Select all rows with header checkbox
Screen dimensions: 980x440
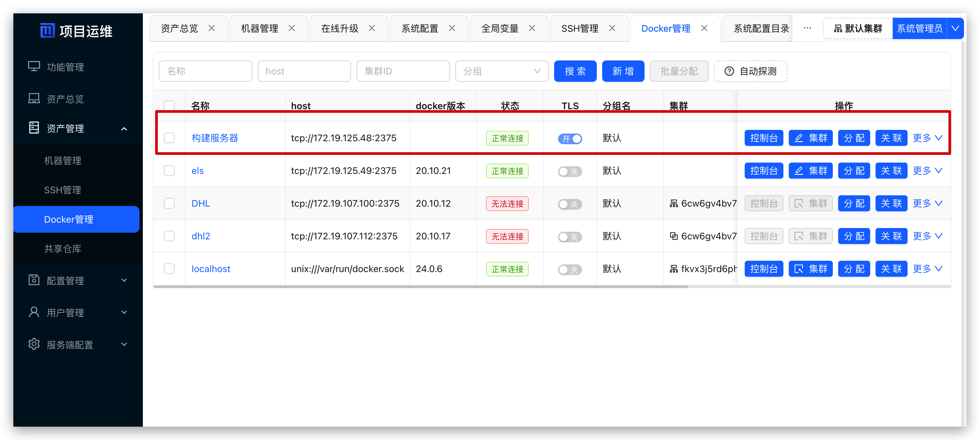click(x=169, y=105)
